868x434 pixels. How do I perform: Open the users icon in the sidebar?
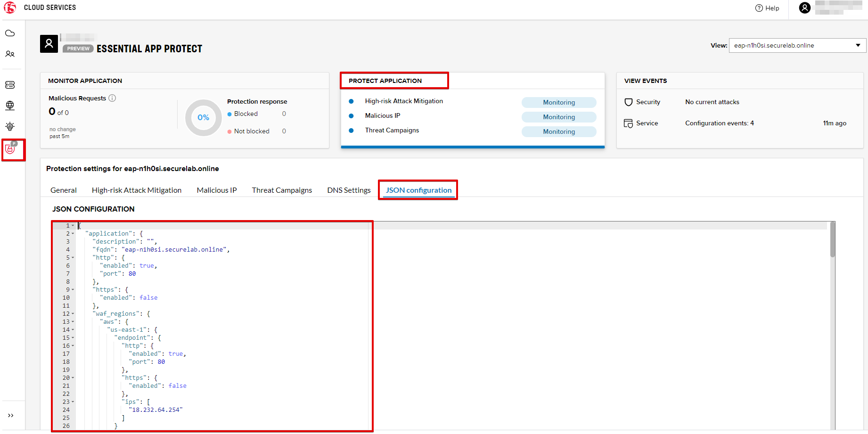click(x=10, y=54)
